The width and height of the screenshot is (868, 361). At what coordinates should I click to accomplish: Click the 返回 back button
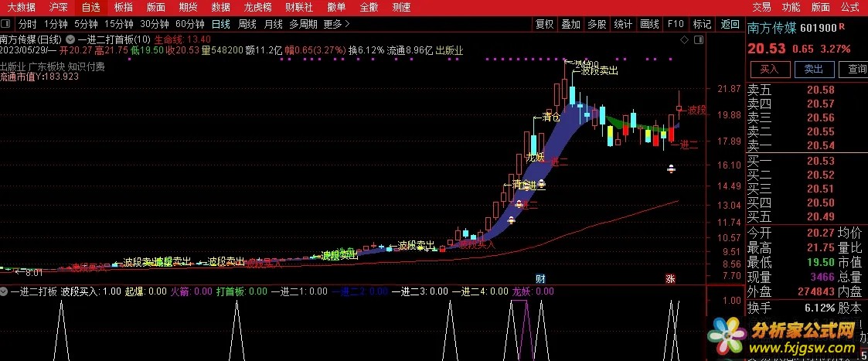(x=730, y=25)
